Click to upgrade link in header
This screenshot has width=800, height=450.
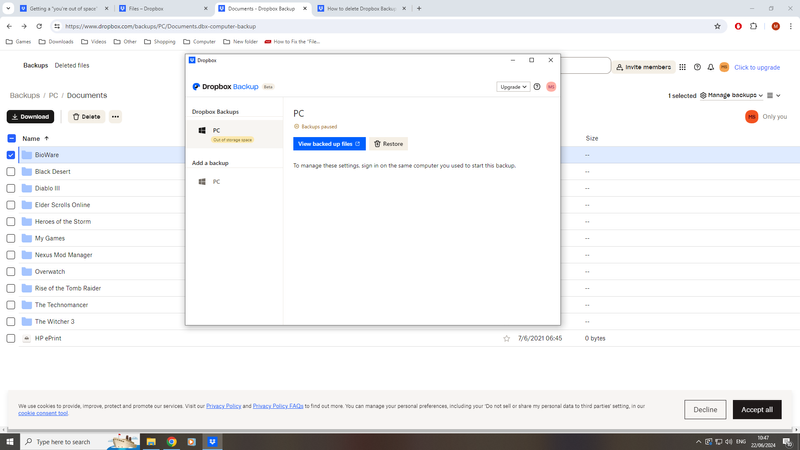(x=757, y=67)
